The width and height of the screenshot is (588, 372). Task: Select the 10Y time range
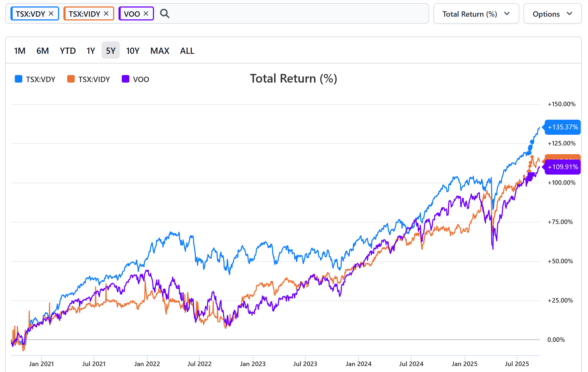(x=133, y=51)
